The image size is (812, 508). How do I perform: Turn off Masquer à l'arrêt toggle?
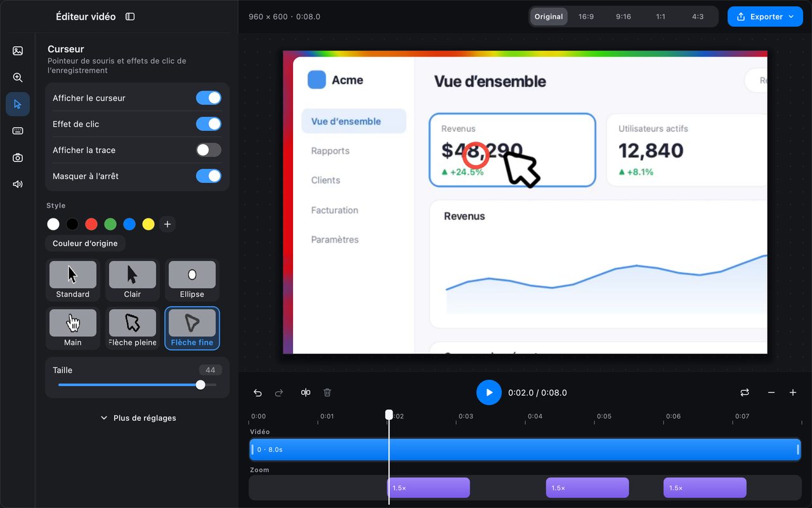click(x=209, y=176)
